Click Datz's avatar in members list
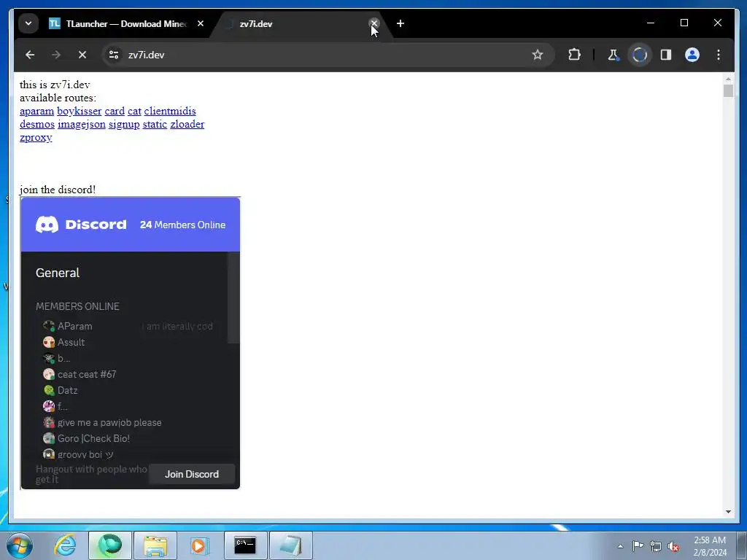This screenshot has width=747, height=560. 49,391
